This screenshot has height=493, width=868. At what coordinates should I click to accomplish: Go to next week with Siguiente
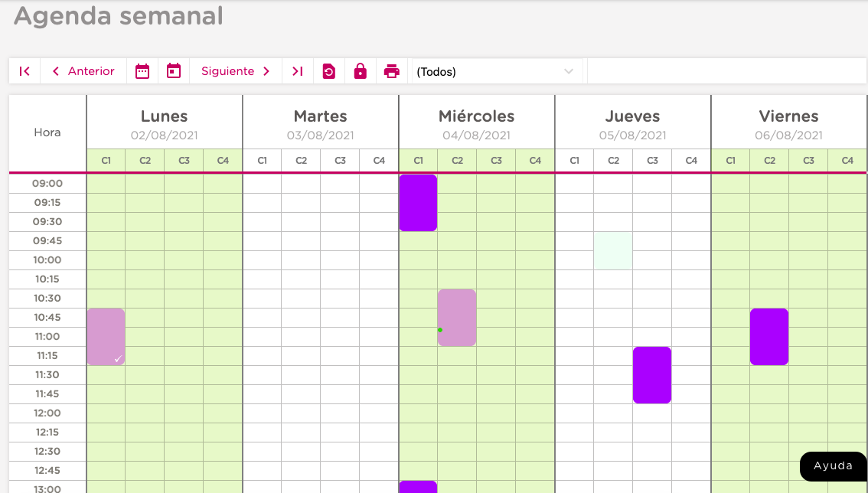(x=236, y=71)
